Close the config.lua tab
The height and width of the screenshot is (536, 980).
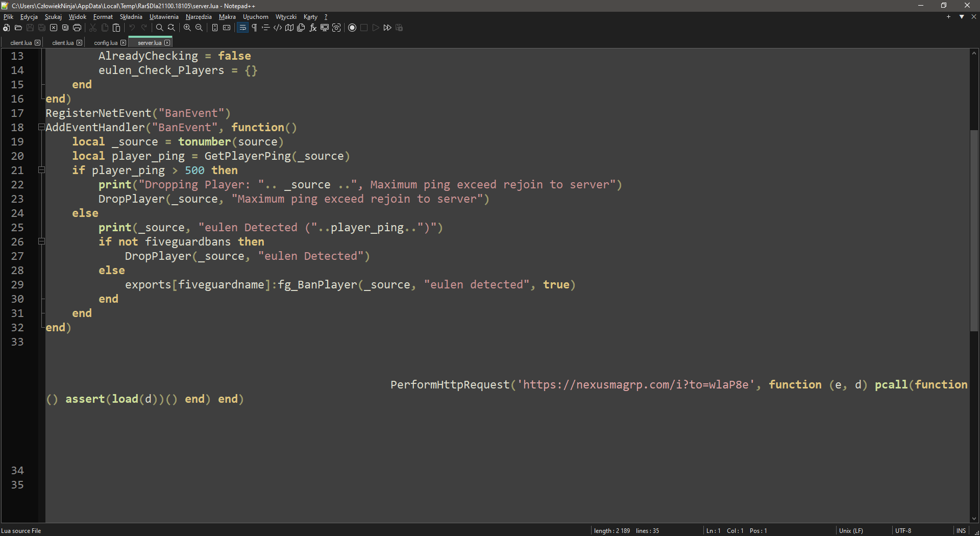(x=123, y=43)
